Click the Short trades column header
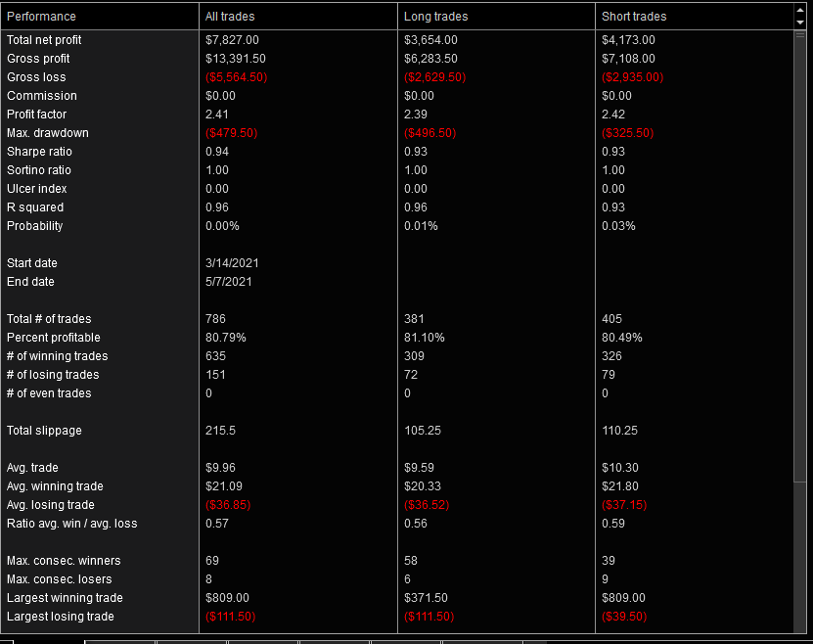The width and height of the screenshot is (813, 644). pos(634,17)
